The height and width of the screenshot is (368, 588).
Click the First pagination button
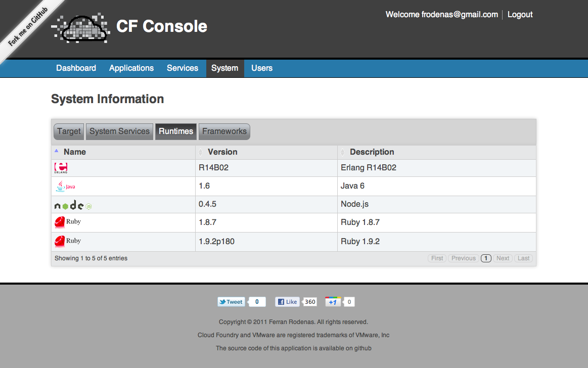point(437,258)
